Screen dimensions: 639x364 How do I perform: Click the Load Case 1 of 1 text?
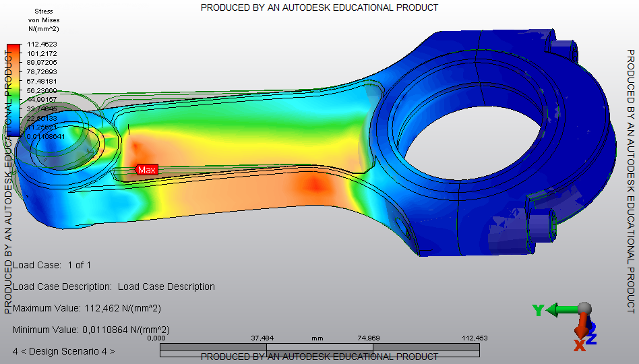click(52, 265)
